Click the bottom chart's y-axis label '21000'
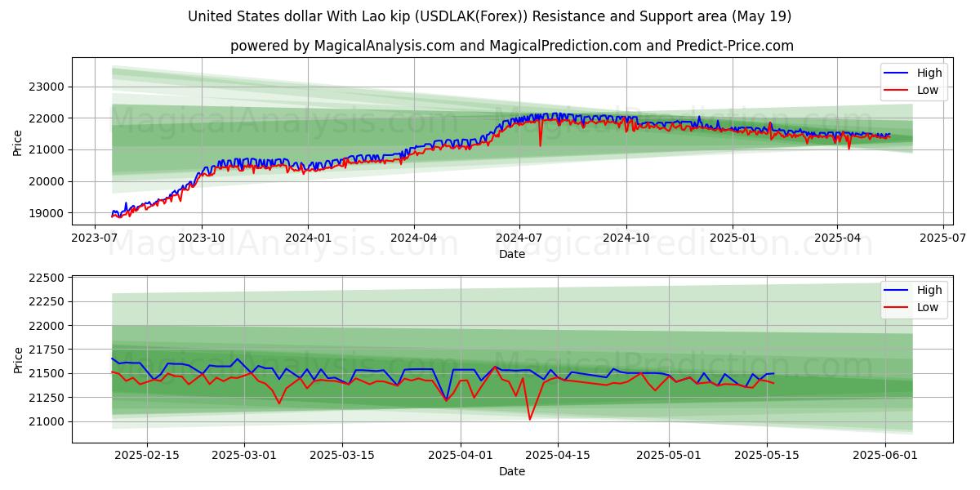Viewport: 980px width, 490px height. click(47, 421)
